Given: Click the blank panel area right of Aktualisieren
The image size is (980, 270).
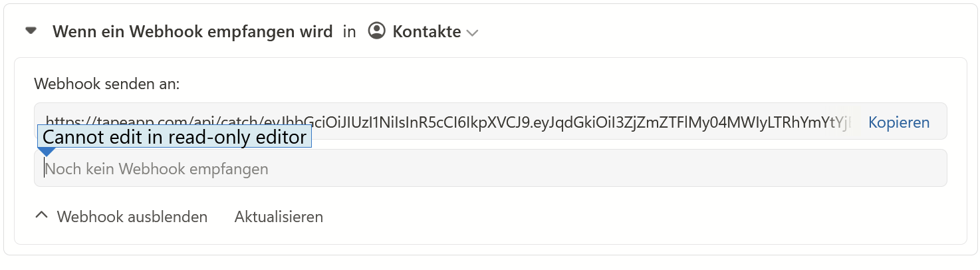Looking at the screenshot, I should (598, 217).
